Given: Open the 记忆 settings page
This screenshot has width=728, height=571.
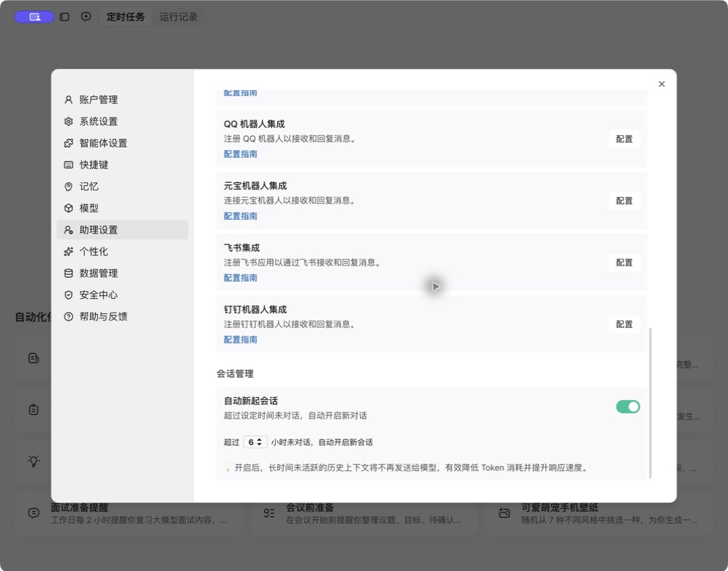Looking at the screenshot, I should click(122, 187).
